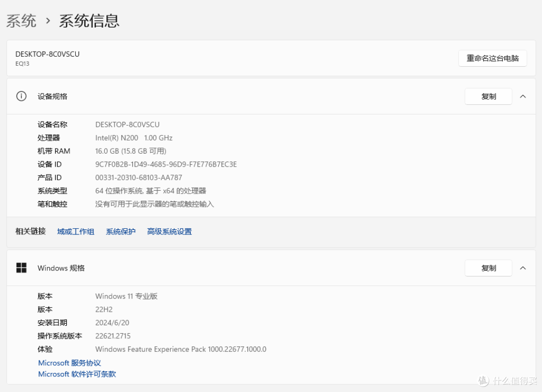Click product ID value 00331-20310-68103-AA787
542x392 pixels.
point(139,177)
